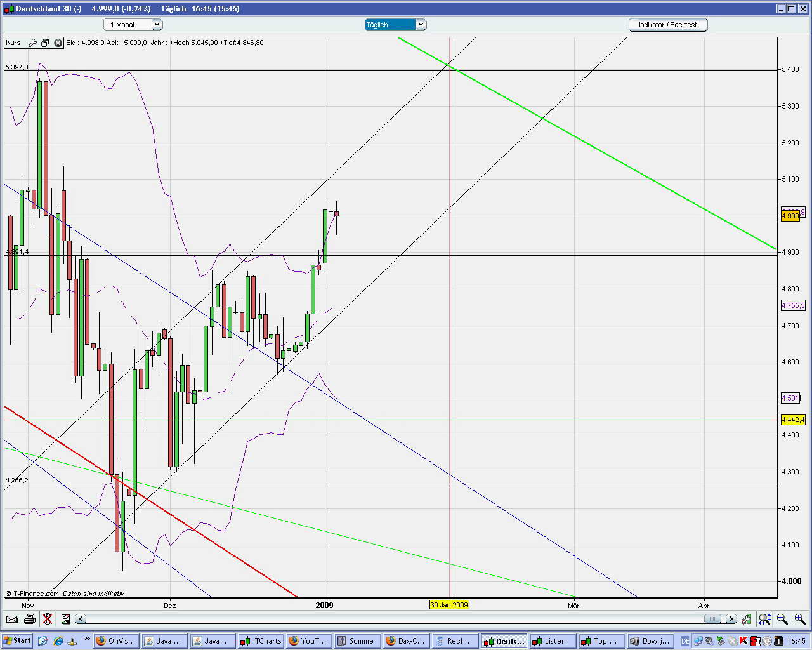Click the 4.266,2 horizontal line label
Viewport: 812px width, 650px height.
[x=17, y=480]
